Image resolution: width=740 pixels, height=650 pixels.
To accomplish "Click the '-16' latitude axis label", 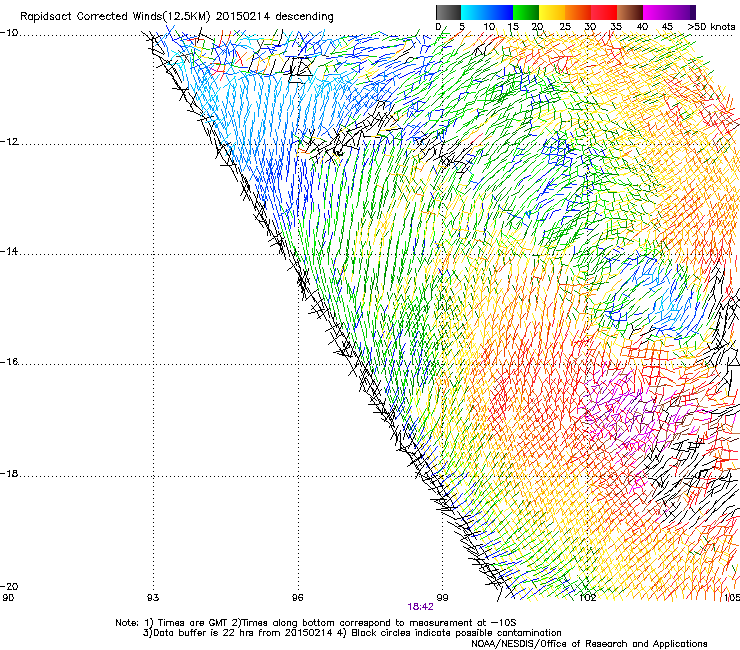I will point(9,362).
